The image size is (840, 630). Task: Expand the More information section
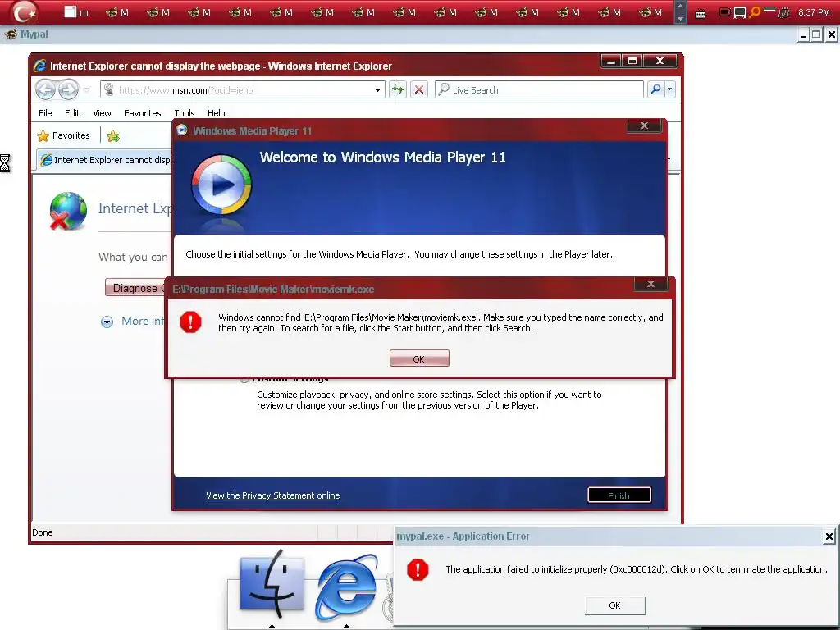click(107, 322)
